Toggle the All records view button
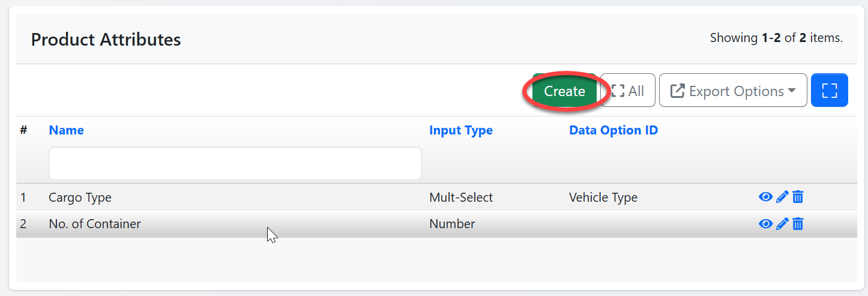 pos(628,91)
